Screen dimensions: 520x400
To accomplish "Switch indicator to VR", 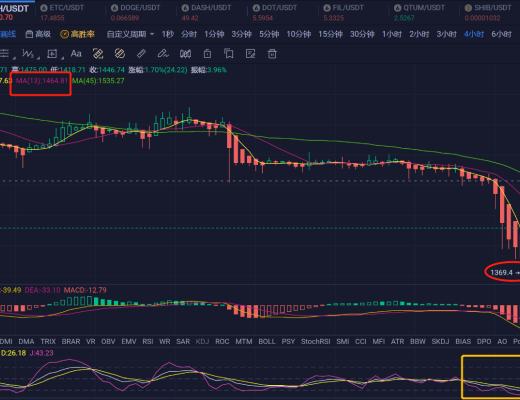I will pyautogui.click(x=91, y=342).
